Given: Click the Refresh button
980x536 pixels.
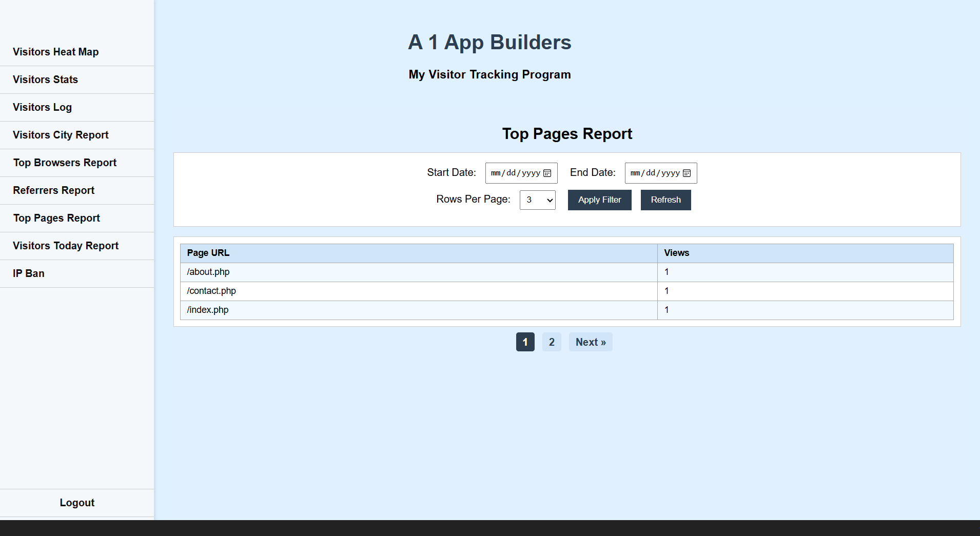Looking at the screenshot, I should tap(665, 200).
